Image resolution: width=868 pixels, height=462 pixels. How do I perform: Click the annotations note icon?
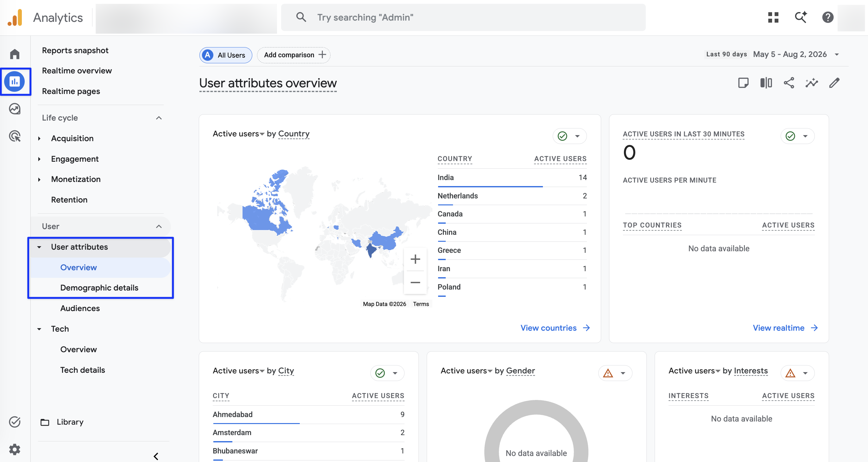tap(743, 83)
